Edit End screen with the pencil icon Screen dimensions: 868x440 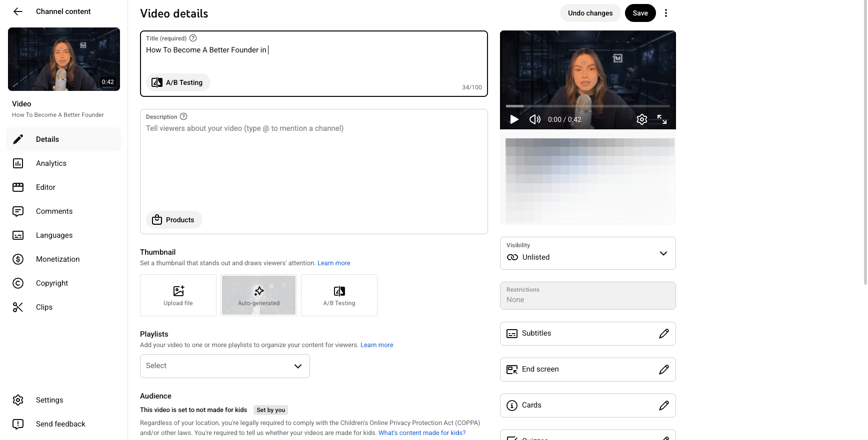(x=664, y=370)
